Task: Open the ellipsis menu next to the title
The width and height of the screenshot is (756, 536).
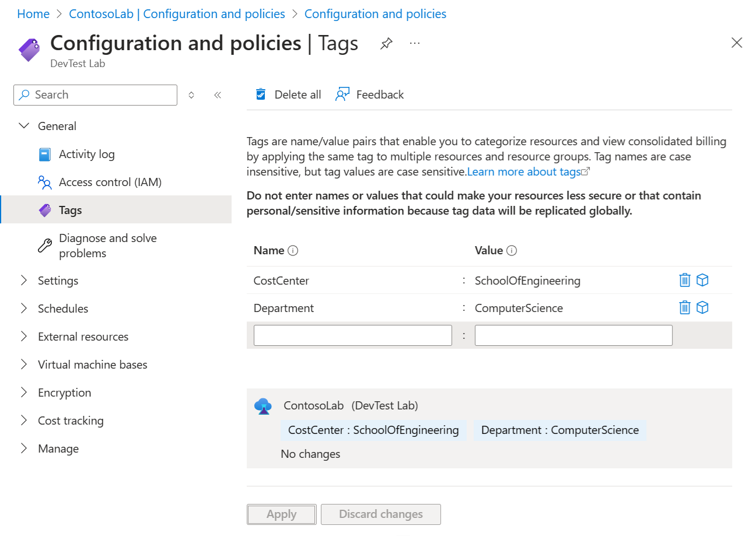Action: tap(414, 43)
